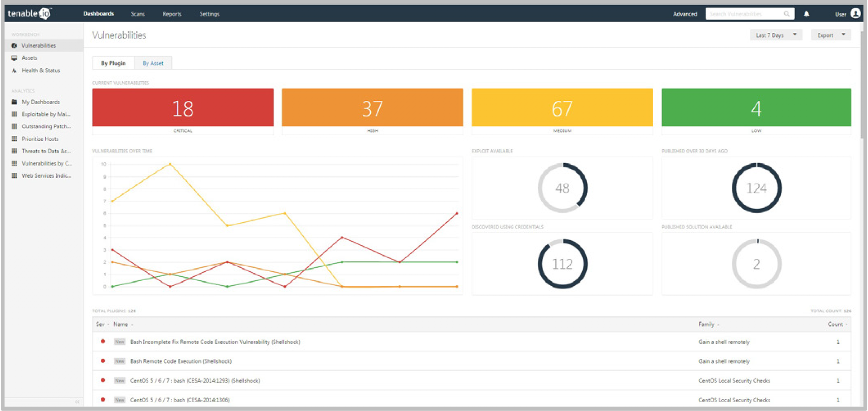
Task: Open Outstanding Patch... dashboard
Action: [46, 127]
